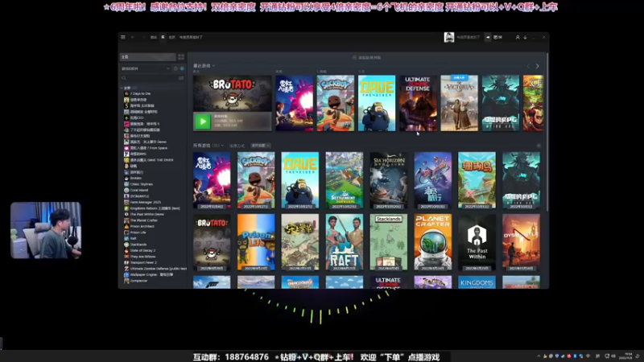This screenshot has width=644, height=362.
Task: Click the streamer webcam overlay
Action: (x=46, y=230)
